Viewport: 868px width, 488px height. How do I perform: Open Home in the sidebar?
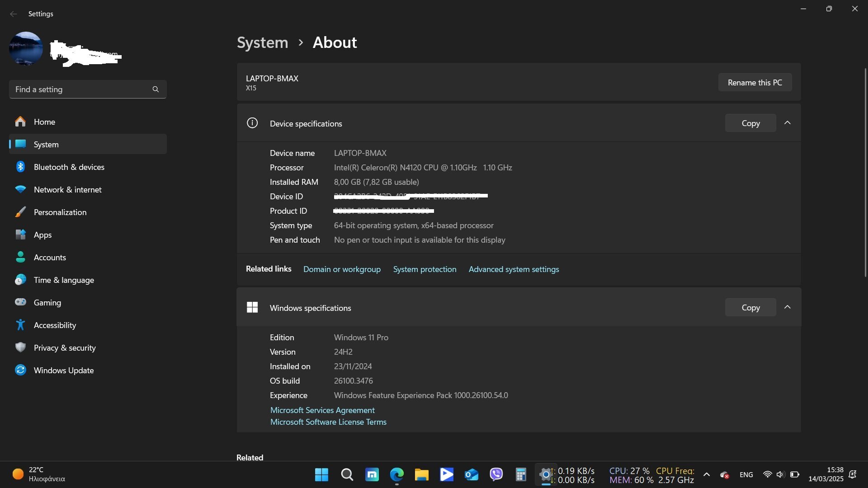88,122
